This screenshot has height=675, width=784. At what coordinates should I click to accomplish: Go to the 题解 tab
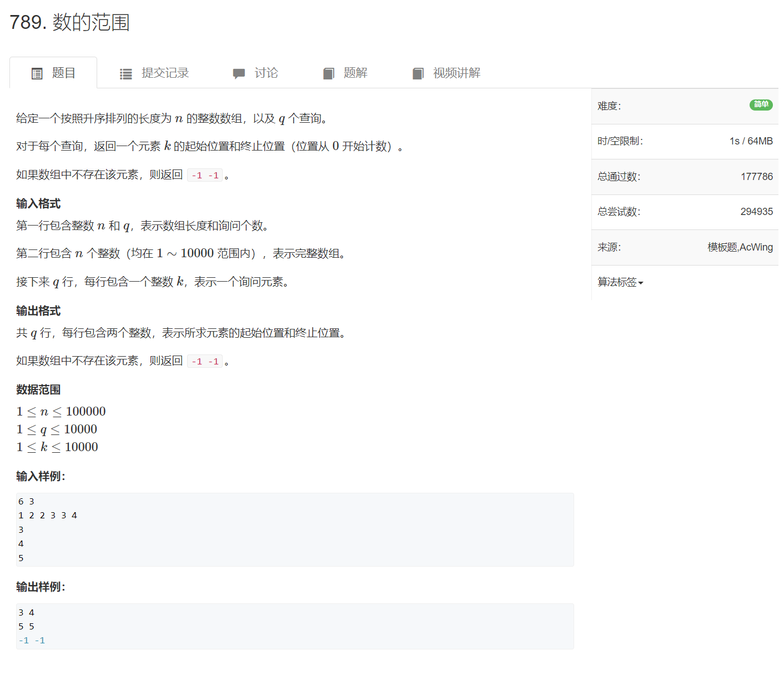355,73
